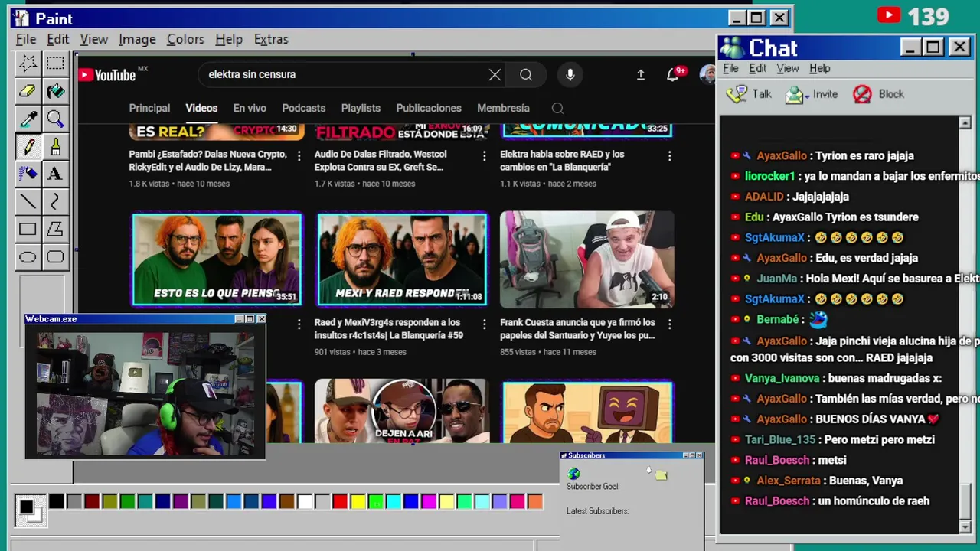This screenshot has width=980, height=551.
Task: Open the Edit menu in Chat window
Action: coord(757,68)
